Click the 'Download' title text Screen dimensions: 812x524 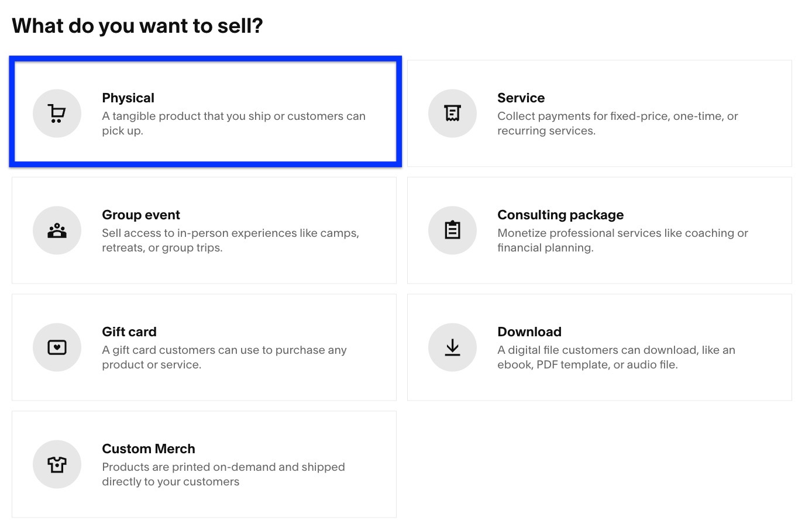click(x=529, y=332)
